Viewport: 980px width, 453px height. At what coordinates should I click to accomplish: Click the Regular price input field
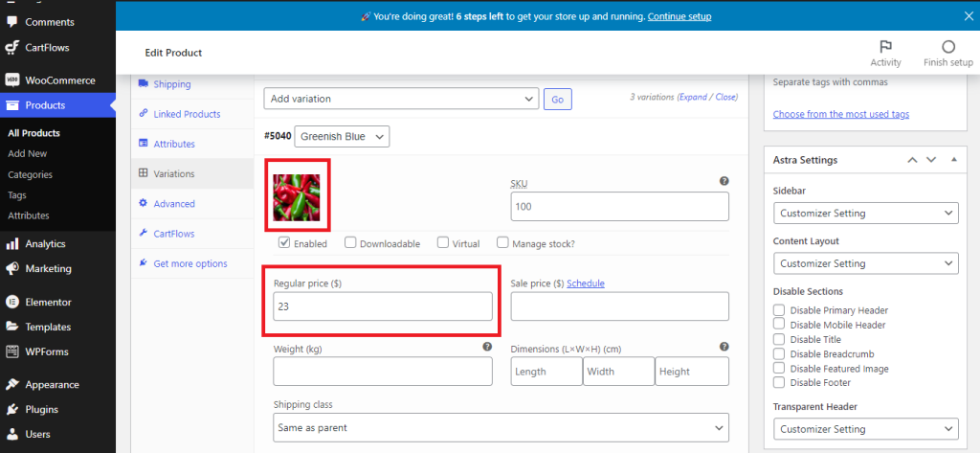coord(383,306)
